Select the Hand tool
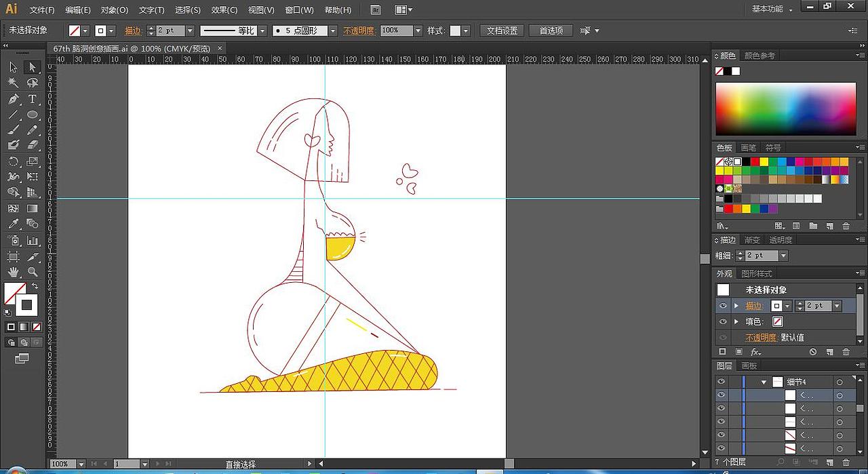868x474 pixels. pyautogui.click(x=13, y=272)
